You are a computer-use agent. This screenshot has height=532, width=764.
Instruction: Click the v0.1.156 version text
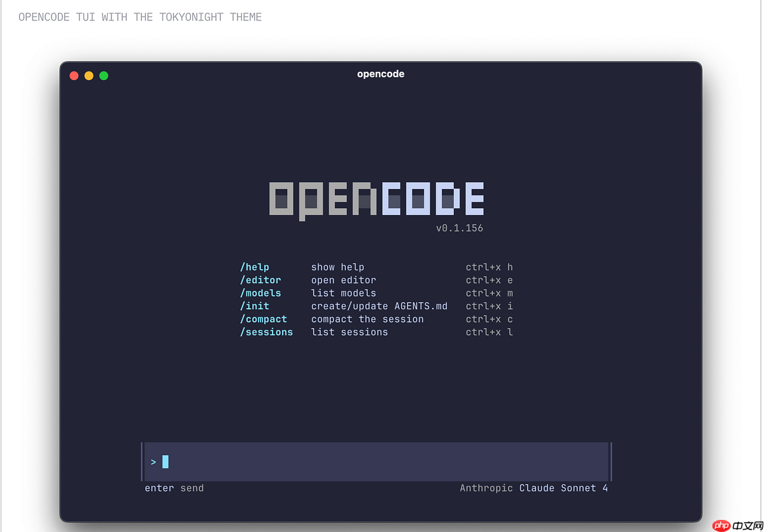point(460,228)
